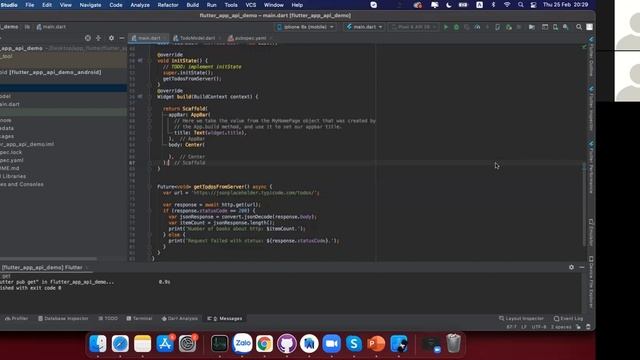Open the main.dart run configuration dropdown
Viewport: 640px width, 360px height.
364,27
